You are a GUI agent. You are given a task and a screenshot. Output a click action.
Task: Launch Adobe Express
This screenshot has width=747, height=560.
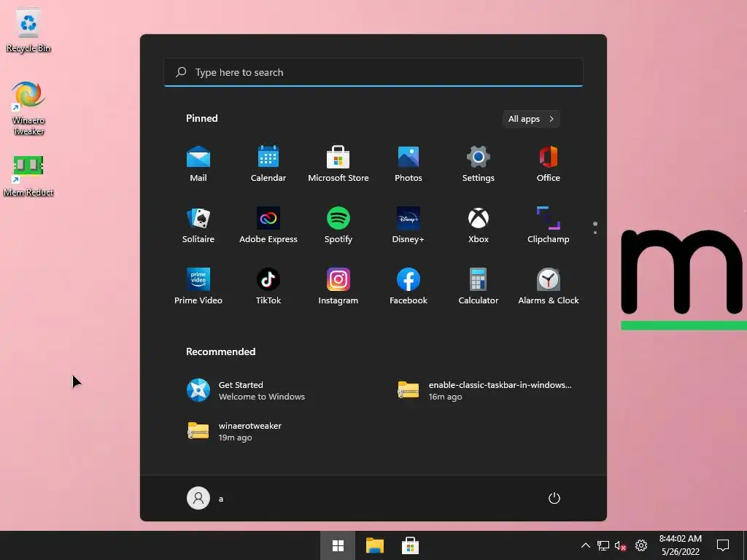[268, 225]
